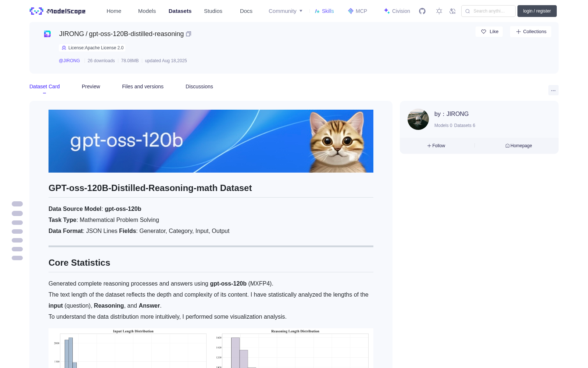The image size is (588, 368).
Task: Open the MCP page
Action: point(357,11)
